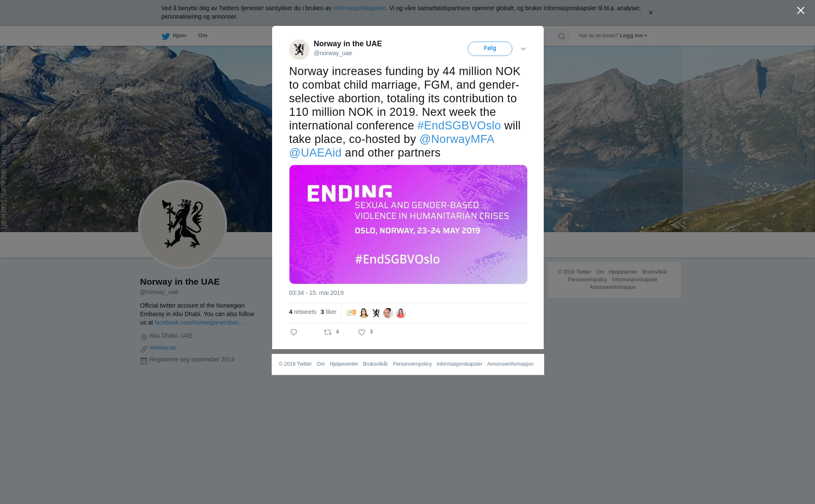Viewport: 815px width, 504px height.
Task: Open the @NorwayMFA mention
Action: (x=457, y=139)
